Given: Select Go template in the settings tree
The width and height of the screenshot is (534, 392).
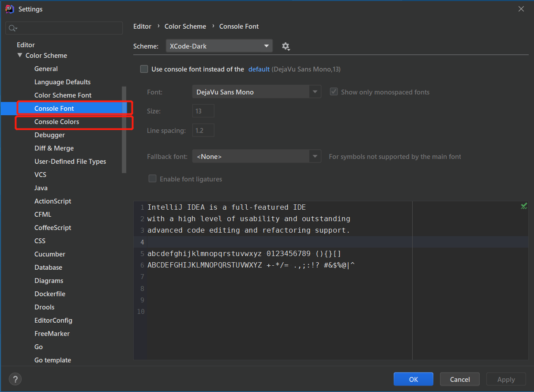Looking at the screenshot, I should [53, 360].
